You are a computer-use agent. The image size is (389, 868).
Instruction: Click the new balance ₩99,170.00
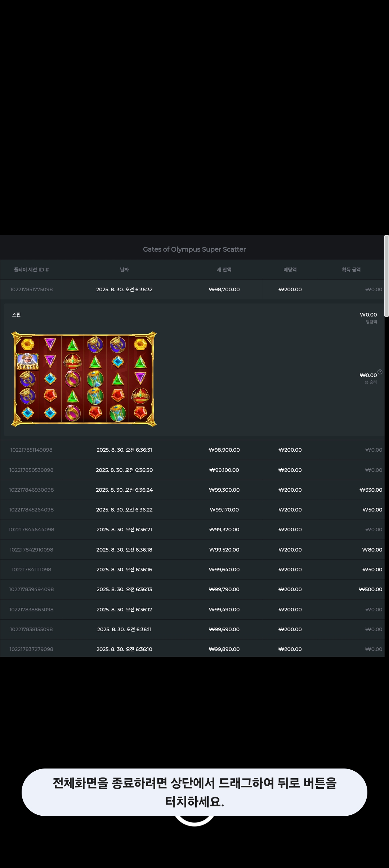224,510
